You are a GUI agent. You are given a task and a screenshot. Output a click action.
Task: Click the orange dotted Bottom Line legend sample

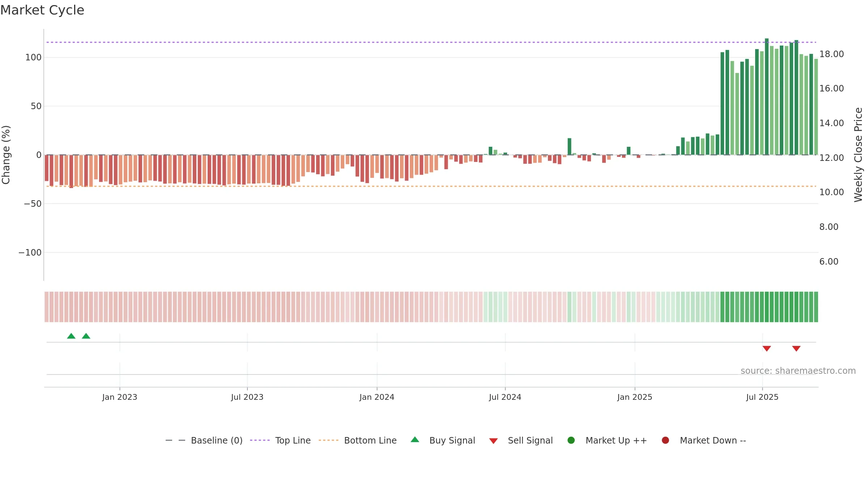point(328,440)
